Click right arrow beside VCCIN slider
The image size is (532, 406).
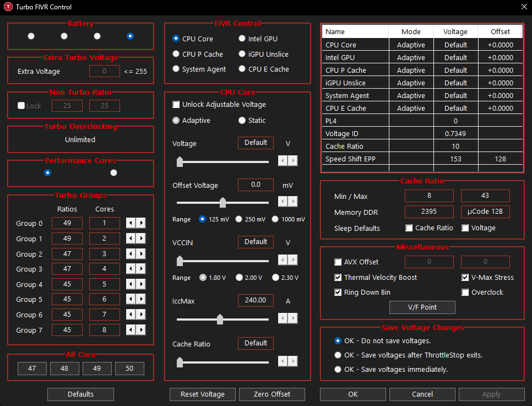click(293, 260)
